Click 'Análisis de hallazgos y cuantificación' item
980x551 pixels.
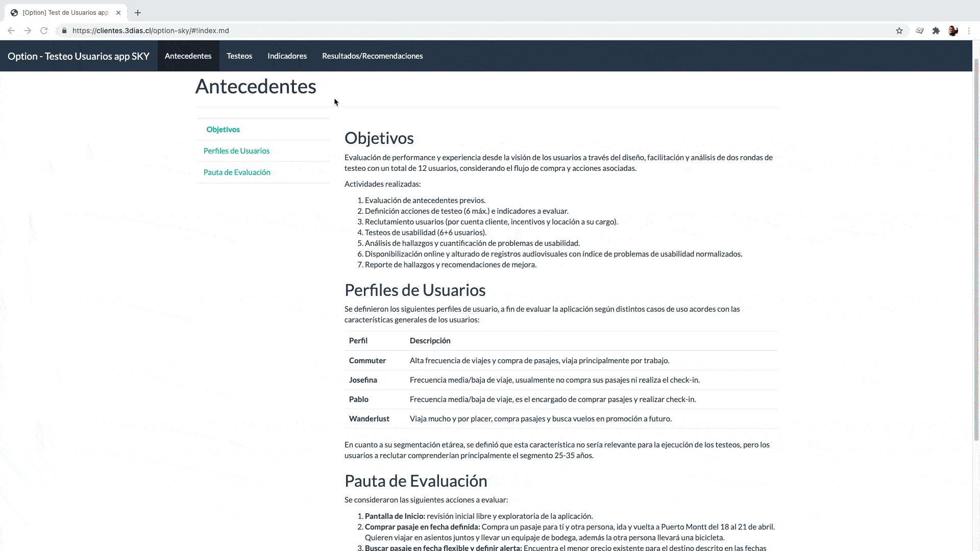tap(472, 243)
